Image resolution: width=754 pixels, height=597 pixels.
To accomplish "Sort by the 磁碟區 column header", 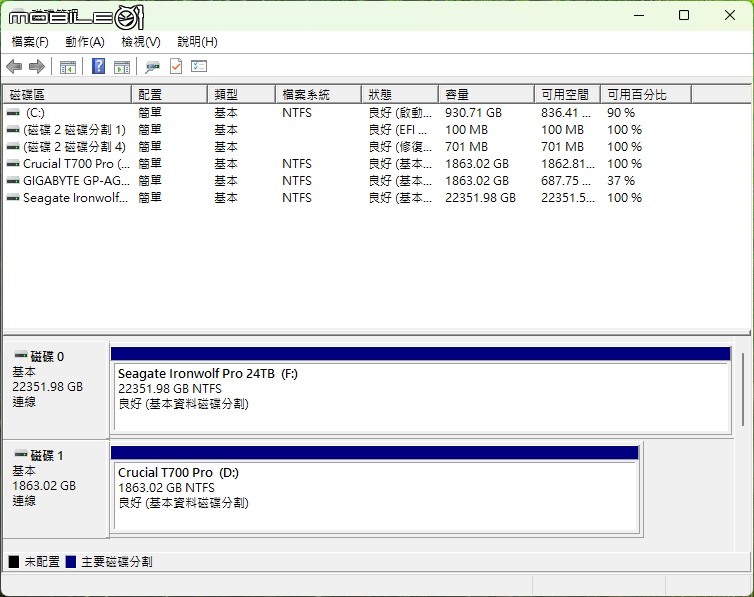I will [x=67, y=95].
